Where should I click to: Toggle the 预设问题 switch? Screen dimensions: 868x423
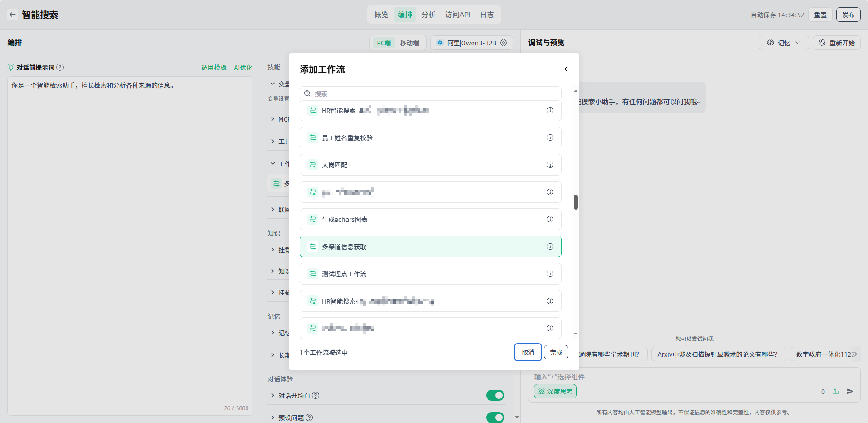coord(495,417)
